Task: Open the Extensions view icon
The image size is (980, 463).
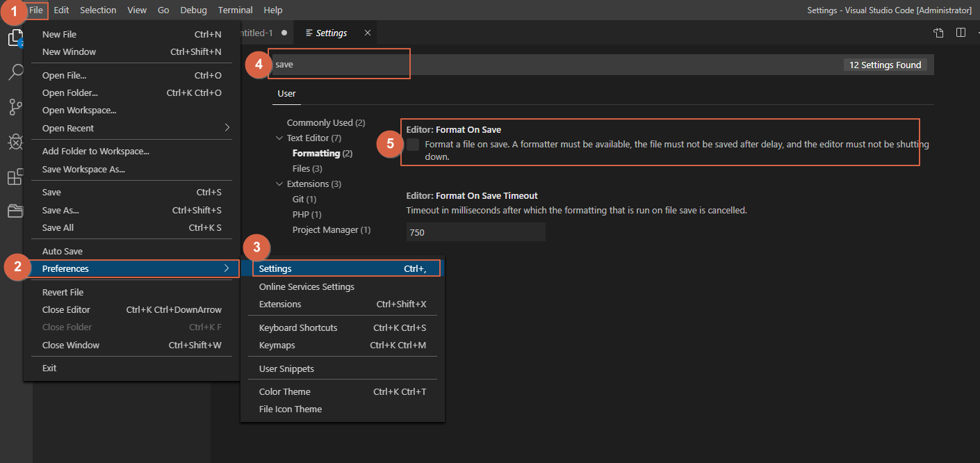Action: point(15,177)
